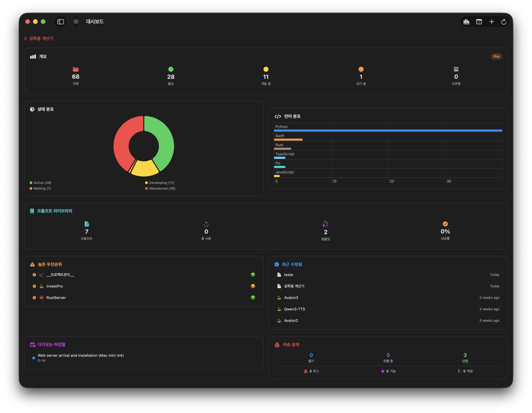
Task: Open InvestPro high priority project
Action: coord(55,286)
